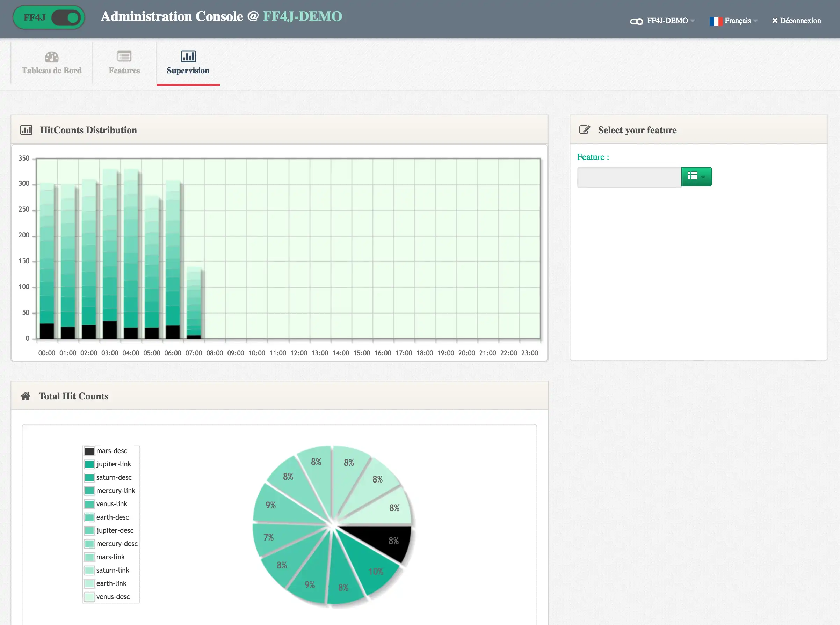Click the Déconnexion logout link
This screenshot has height=625, width=840.
[x=796, y=21]
